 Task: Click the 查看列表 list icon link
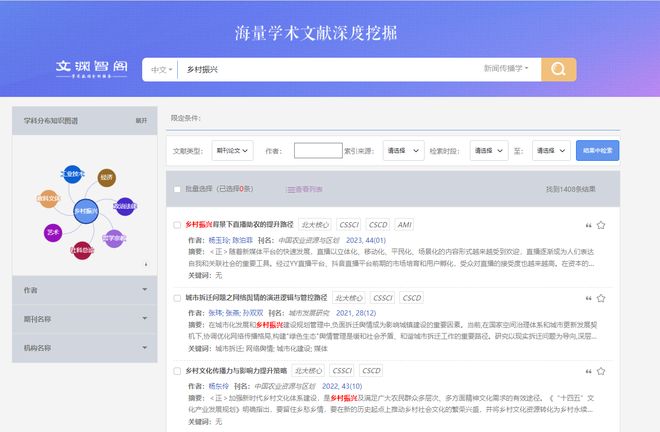(x=305, y=189)
